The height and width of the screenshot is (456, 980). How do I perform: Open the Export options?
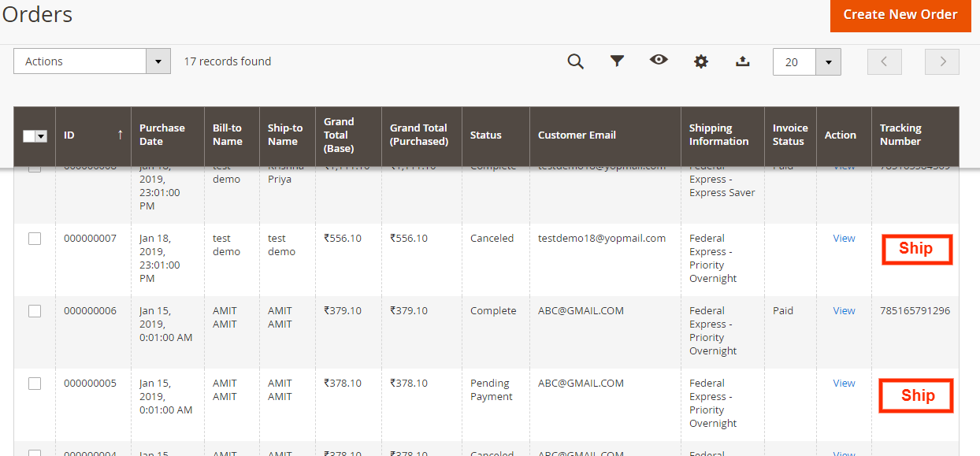tap(742, 61)
